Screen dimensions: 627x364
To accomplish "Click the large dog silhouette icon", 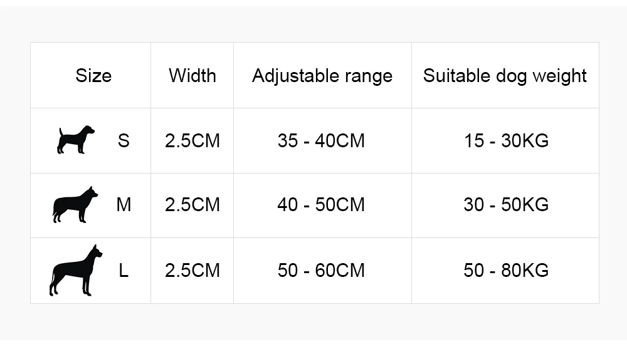I will [76, 271].
